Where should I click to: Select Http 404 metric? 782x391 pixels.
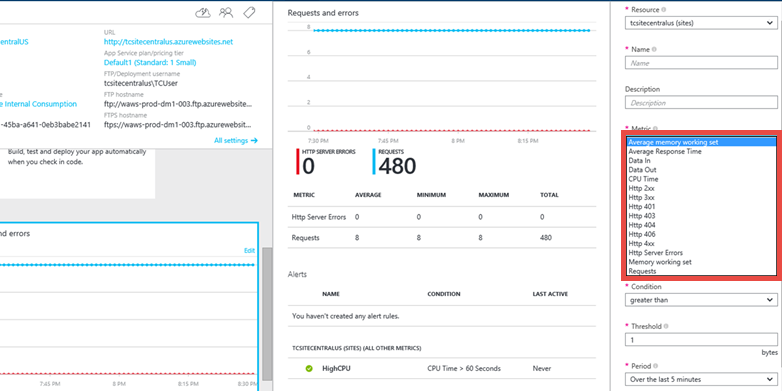point(701,225)
